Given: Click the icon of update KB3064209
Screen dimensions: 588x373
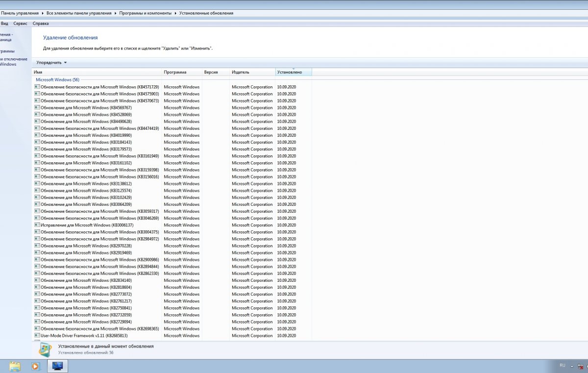Looking at the screenshot, I should pos(37,204).
